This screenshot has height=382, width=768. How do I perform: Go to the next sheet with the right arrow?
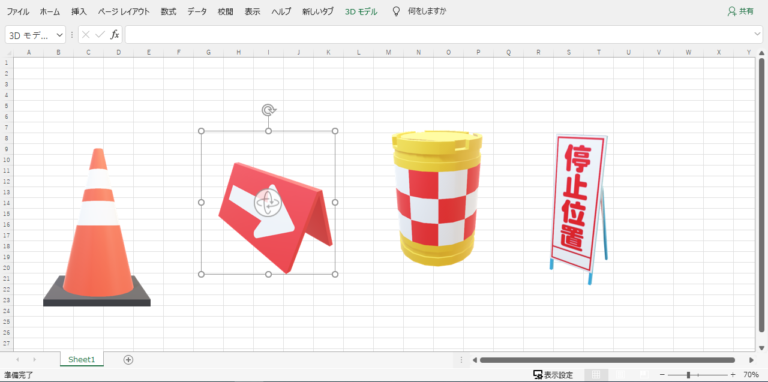[34, 360]
